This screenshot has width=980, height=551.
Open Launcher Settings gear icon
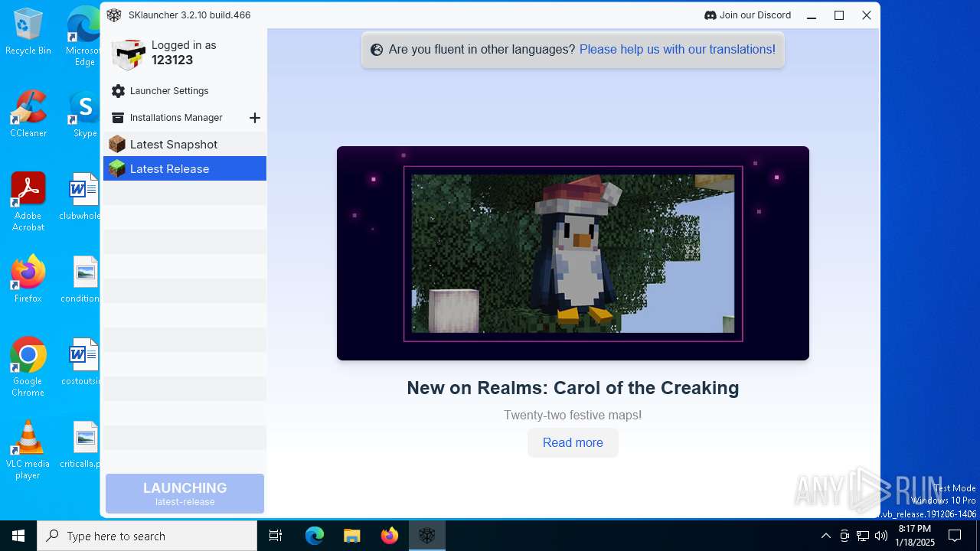[118, 91]
